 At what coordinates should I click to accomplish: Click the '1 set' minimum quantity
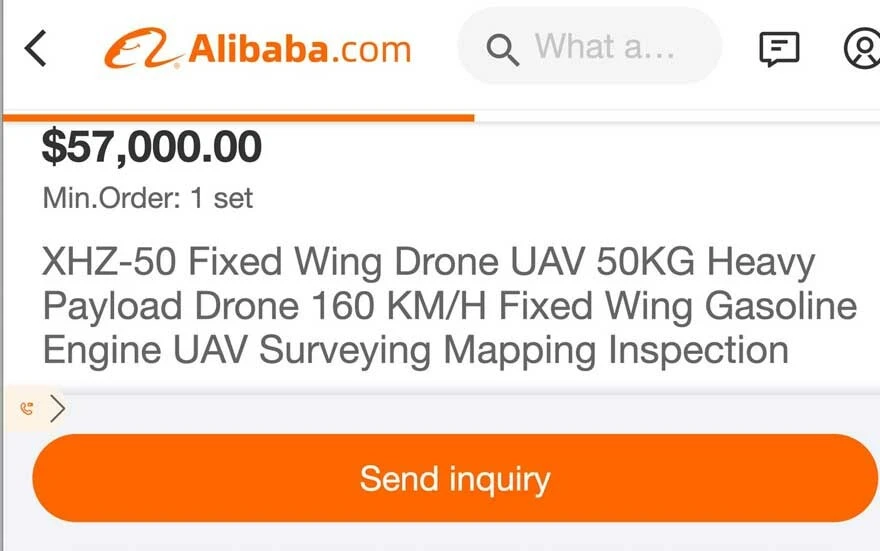coord(221,198)
